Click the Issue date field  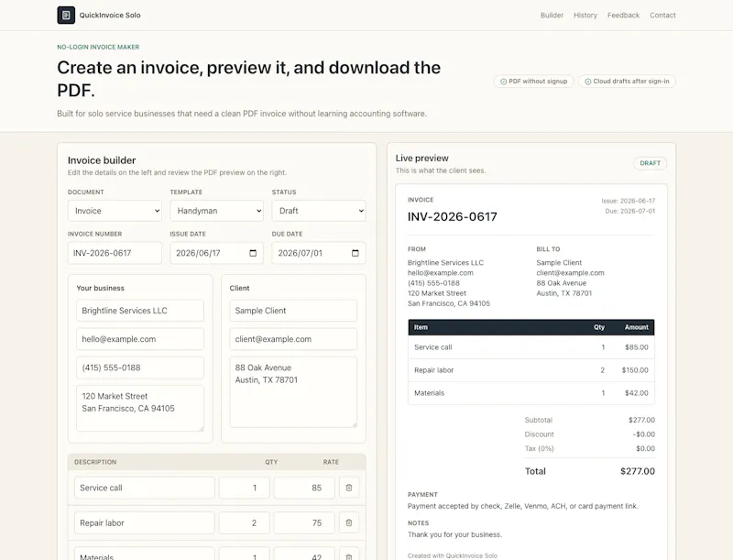(x=216, y=253)
